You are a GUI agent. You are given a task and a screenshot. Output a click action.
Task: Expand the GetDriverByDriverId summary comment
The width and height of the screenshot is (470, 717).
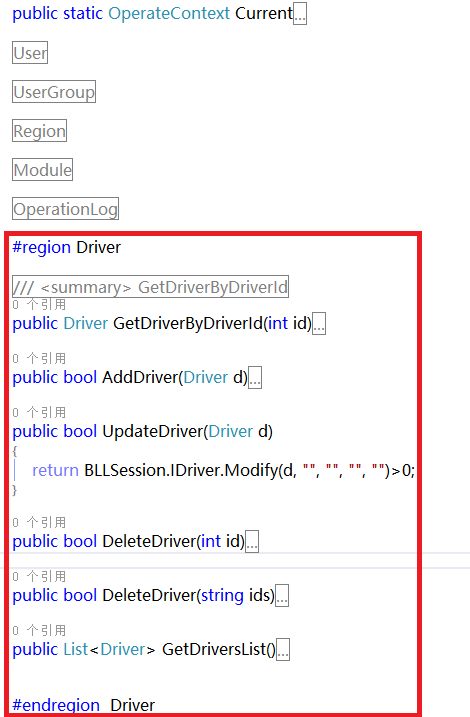150,287
